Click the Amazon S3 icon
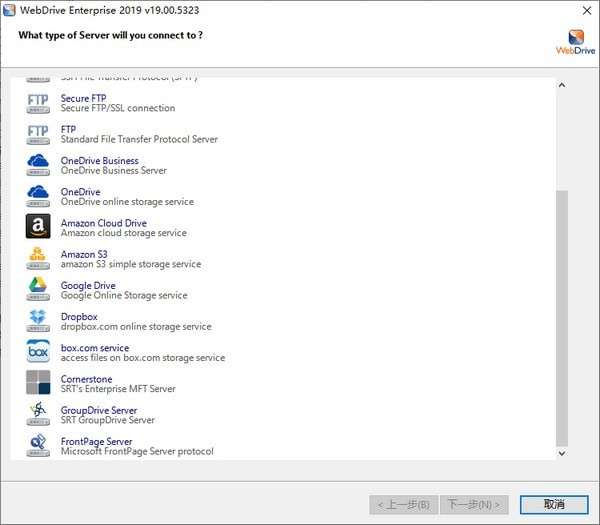Viewport: 600px width, 525px height. tap(38, 259)
